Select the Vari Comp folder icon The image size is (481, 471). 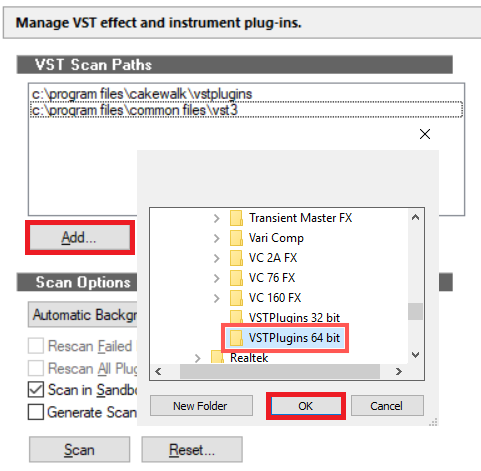click(x=236, y=238)
